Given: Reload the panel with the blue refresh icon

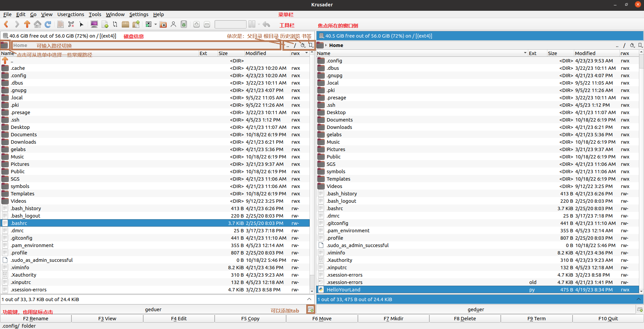Looking at the screenshot, I should click(48, 24).
